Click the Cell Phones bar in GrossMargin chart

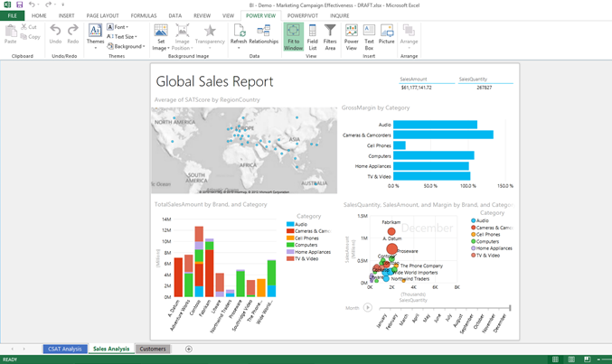[x=400, y=145]
